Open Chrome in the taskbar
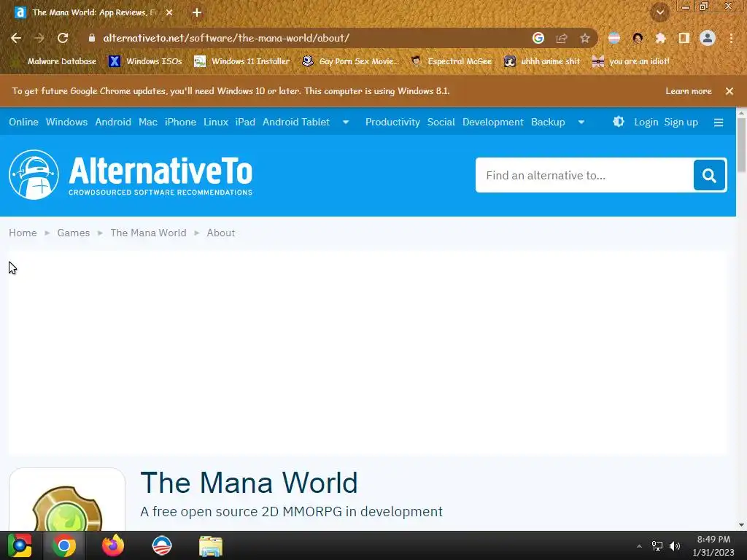 click(64, 545)
